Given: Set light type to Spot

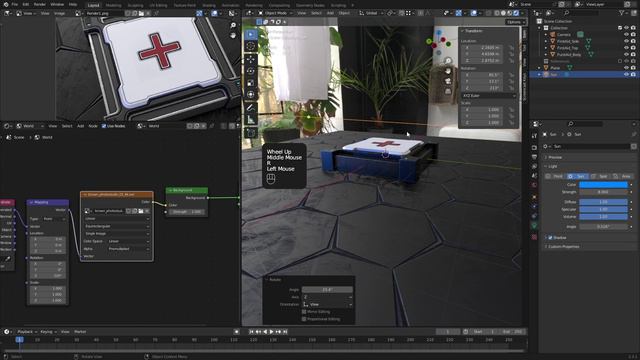Looking at the screenshot, I should [x=600, y=176].
